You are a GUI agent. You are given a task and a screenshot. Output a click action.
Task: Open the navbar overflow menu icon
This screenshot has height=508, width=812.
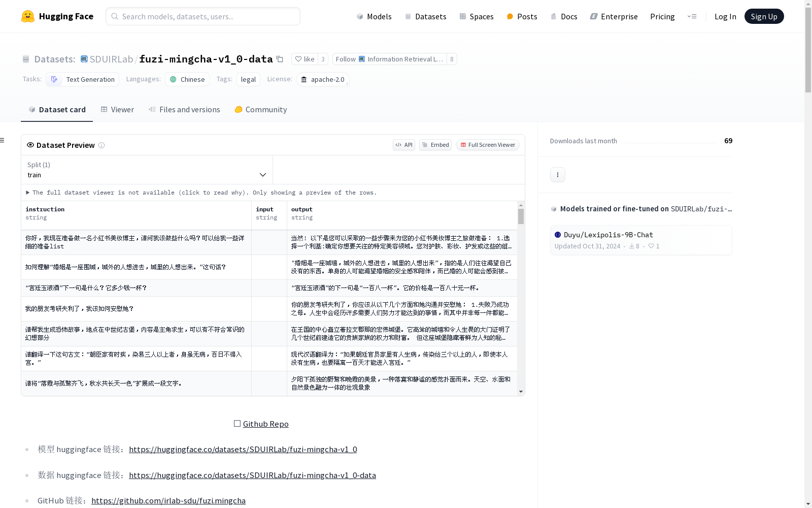[x=692, y=16]
